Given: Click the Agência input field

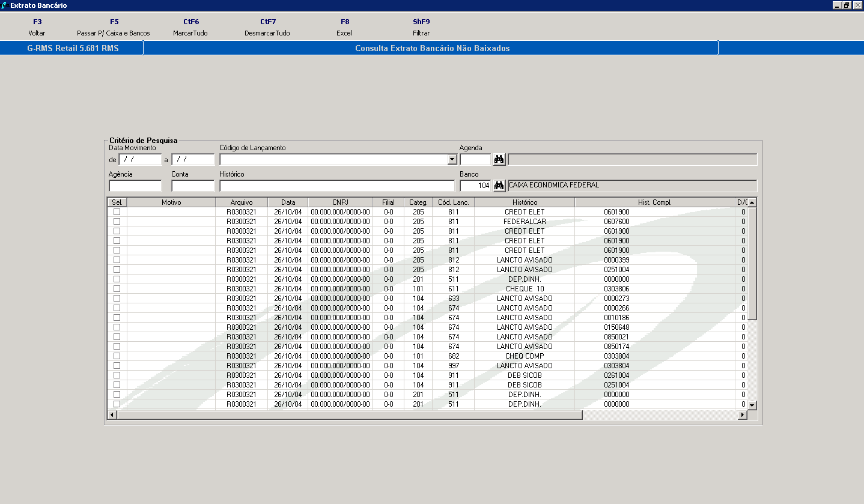Looking at the screenshot, I should (135, 186).
